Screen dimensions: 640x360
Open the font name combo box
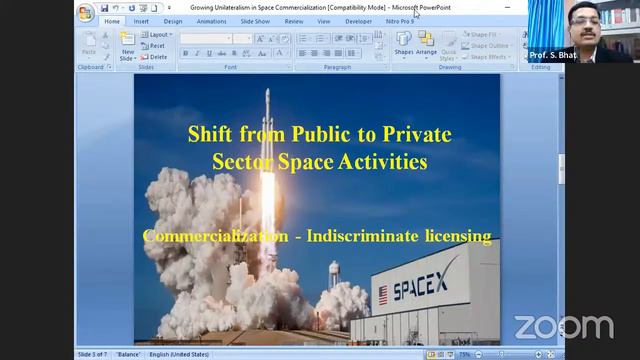pos(206,39)
